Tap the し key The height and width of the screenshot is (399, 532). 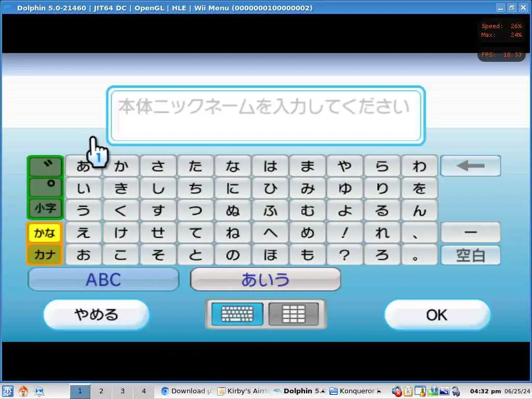coord(158,188)
